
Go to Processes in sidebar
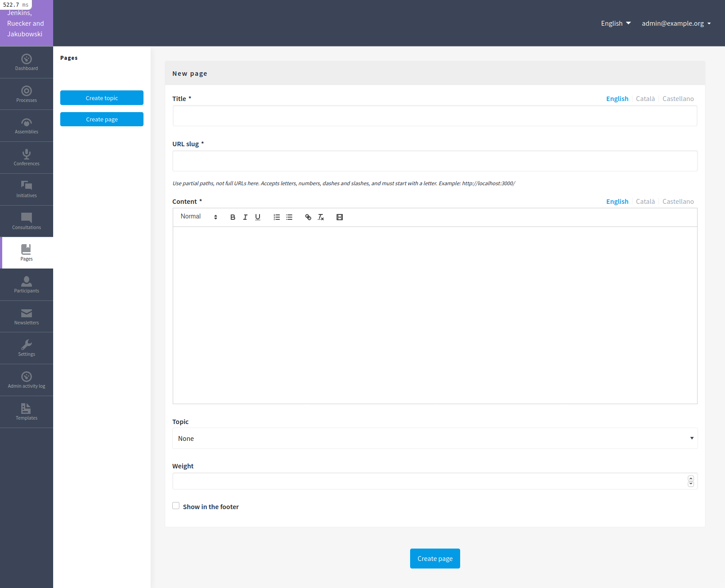click(27, 94)
